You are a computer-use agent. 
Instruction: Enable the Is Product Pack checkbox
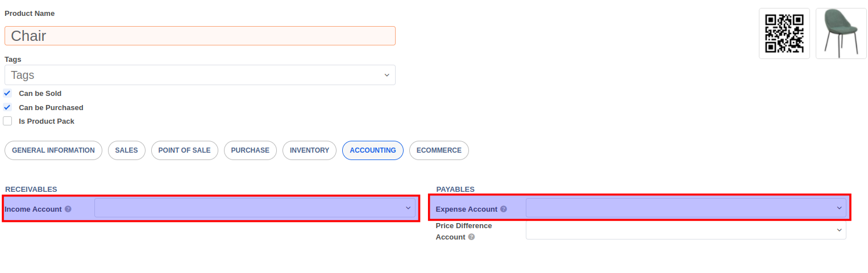point(7,121)
